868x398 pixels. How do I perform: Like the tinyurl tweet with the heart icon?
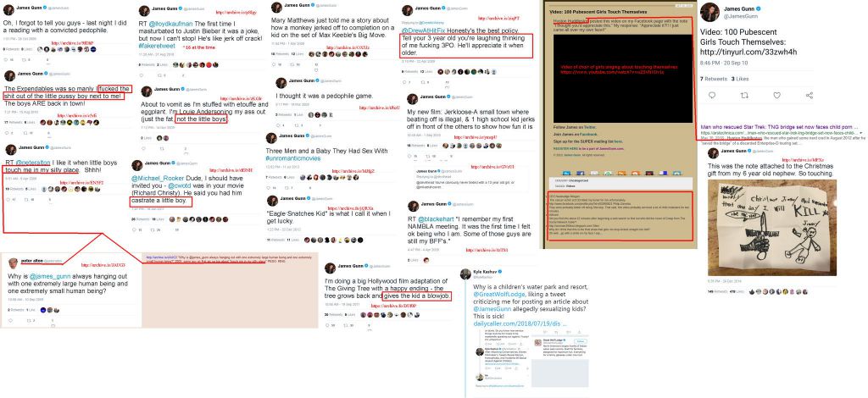[776, 95]
